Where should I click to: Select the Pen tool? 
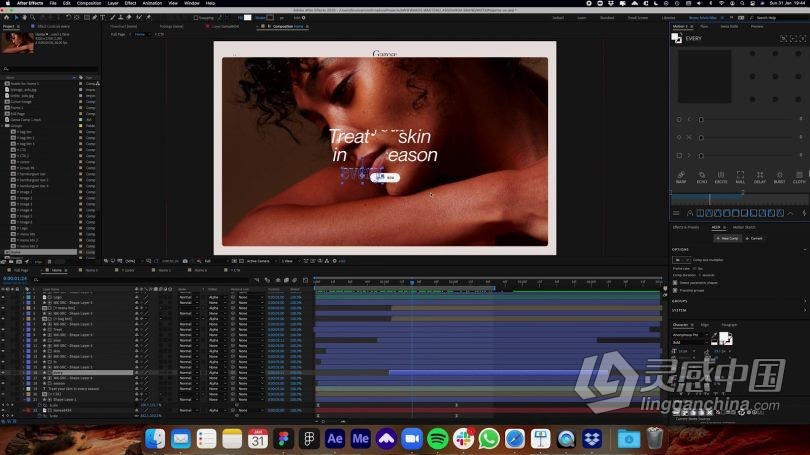tap(95, 18)
